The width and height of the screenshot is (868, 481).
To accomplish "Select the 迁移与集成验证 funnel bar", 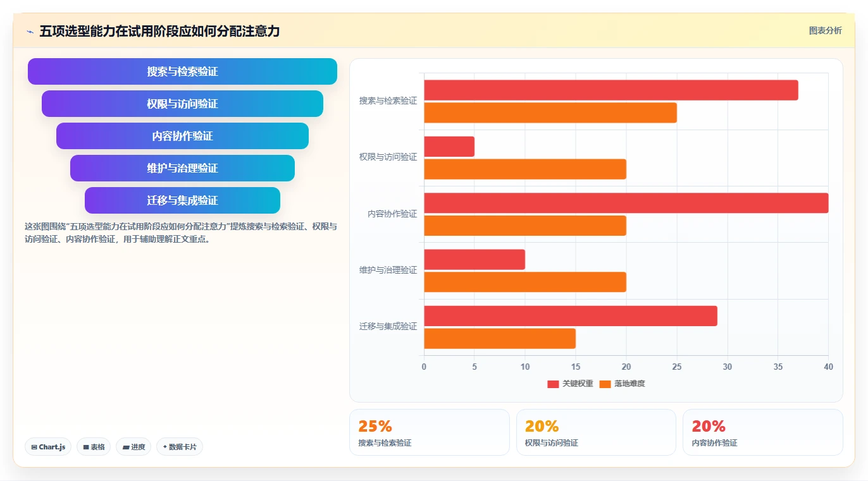I will point(182,200).
